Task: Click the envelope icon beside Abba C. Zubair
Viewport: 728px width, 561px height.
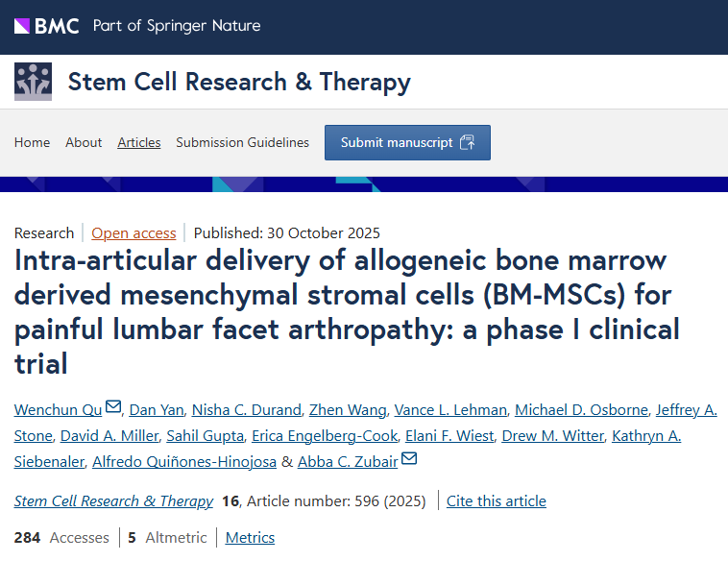Action: (x=409, y=460)
